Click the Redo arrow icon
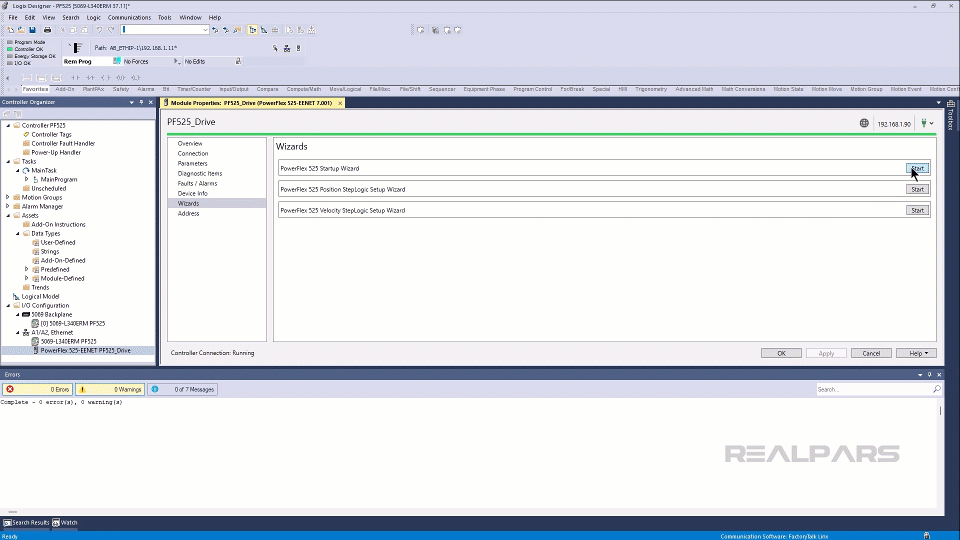This screenshot has height=540, width=960. pyautogui.click(x=111, y=29)
